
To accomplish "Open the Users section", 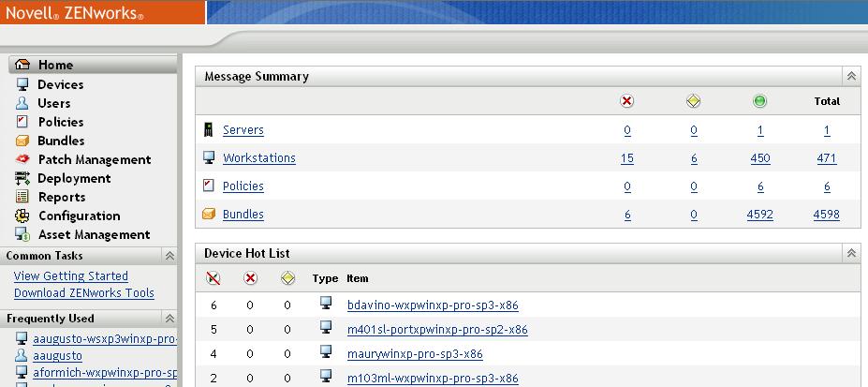I will pos(53,103).
